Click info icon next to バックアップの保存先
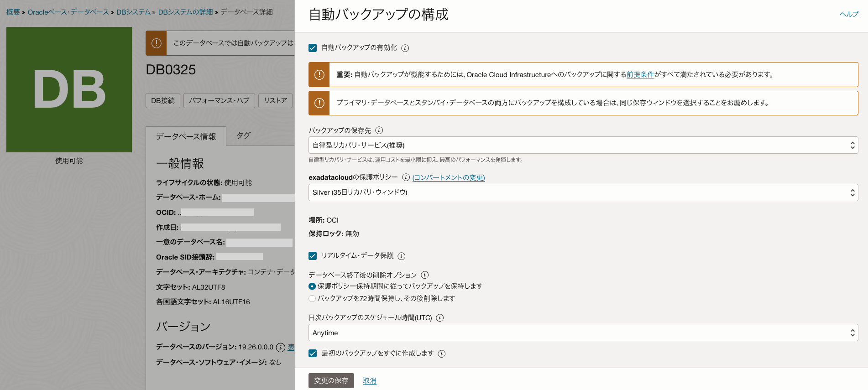The image size is (868, 390). click(x=379, y=130)
